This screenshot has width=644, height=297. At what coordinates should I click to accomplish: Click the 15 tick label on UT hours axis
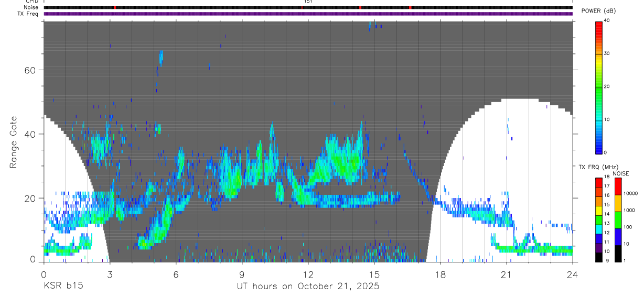tap(374, 274)
